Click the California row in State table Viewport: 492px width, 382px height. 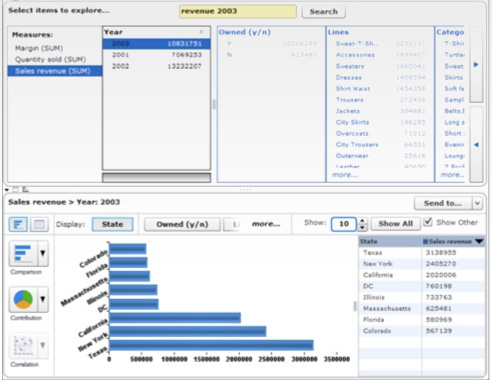(x=422, y=275)
